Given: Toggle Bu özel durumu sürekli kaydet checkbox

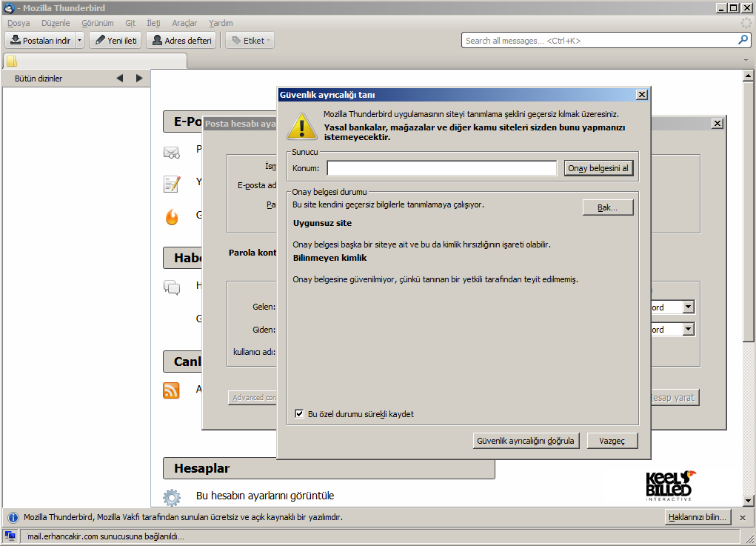Looking at the screenshot, I should tap(299, 414).
